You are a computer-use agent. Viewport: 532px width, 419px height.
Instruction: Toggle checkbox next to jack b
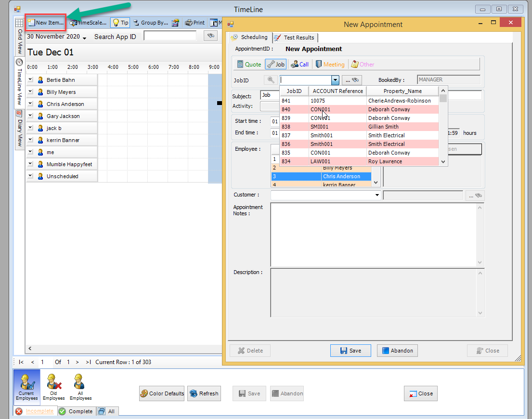[x=30, y=128]
